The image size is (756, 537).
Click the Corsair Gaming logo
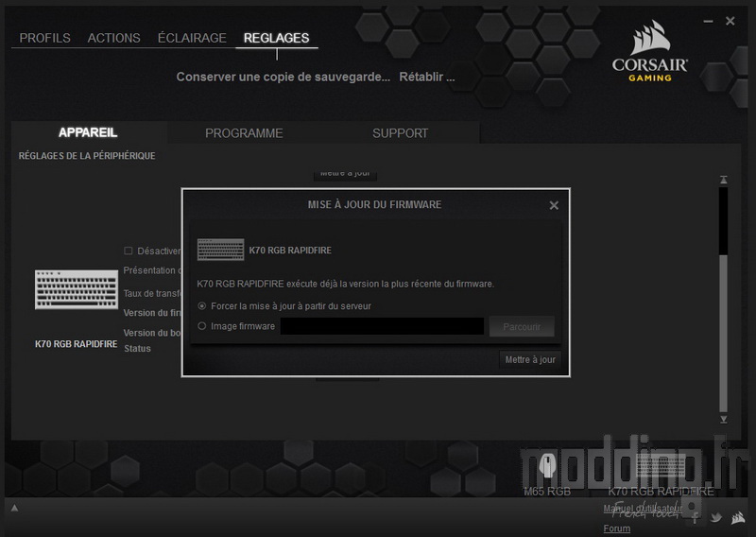click(x=650, y=51)
